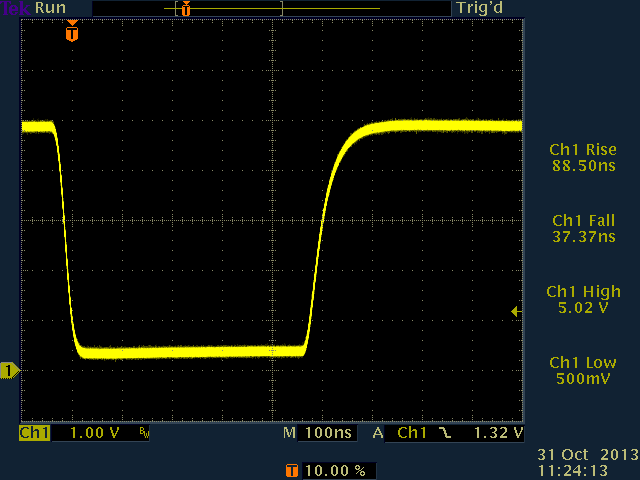Click the orange trigger position marker on graticule

(71, 33)
